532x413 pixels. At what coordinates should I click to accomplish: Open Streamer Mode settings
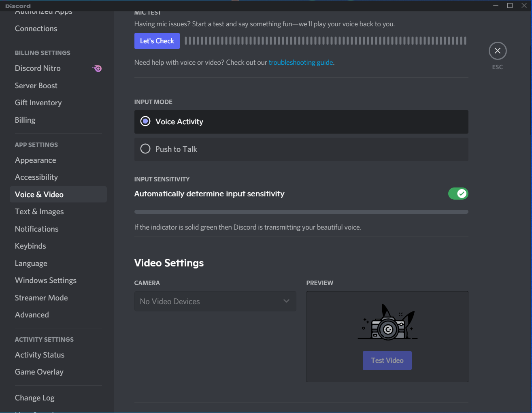(41, 298)
